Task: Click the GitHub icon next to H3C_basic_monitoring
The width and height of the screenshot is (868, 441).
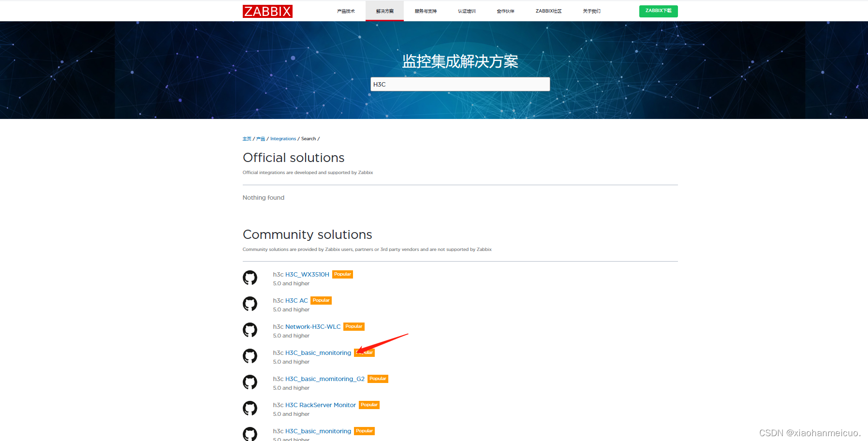Action: pos(250,356)
